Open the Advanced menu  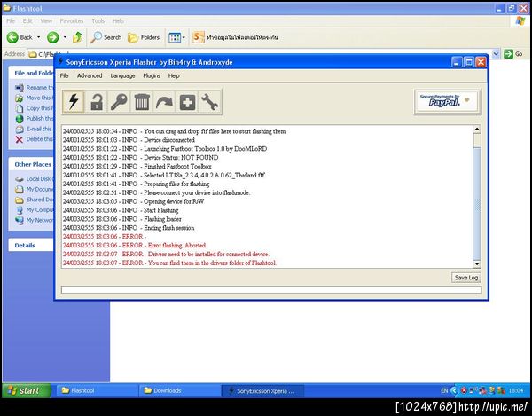[x=90, y=75]
